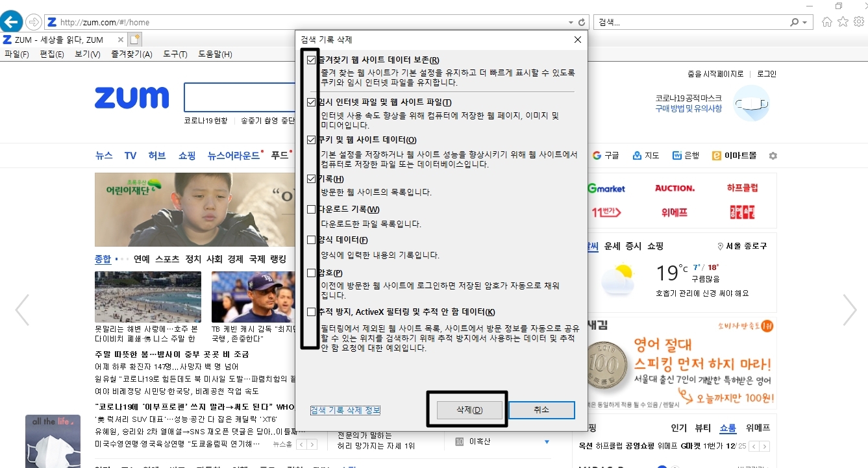Open the 보기(V) menu
Image resolution: width=868 pixels, height=468 pixels.
(x=88, y=55)
